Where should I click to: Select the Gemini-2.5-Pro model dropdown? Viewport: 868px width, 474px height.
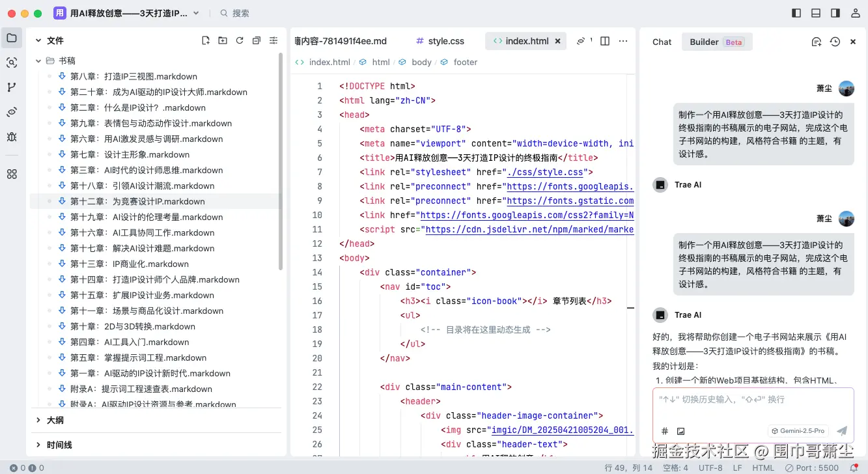798,431
